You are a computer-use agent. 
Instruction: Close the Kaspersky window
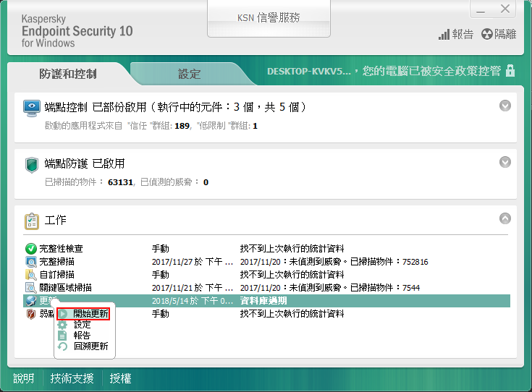click(505, 9)
